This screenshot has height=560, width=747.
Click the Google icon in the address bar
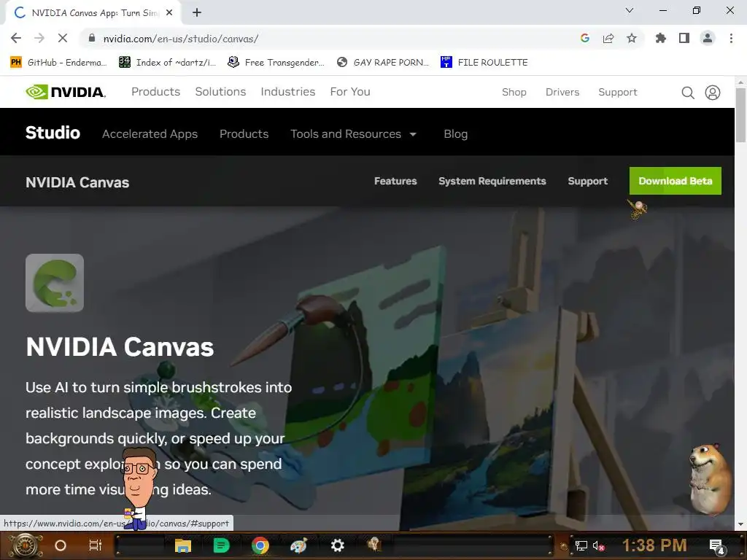tap(585, 38)
